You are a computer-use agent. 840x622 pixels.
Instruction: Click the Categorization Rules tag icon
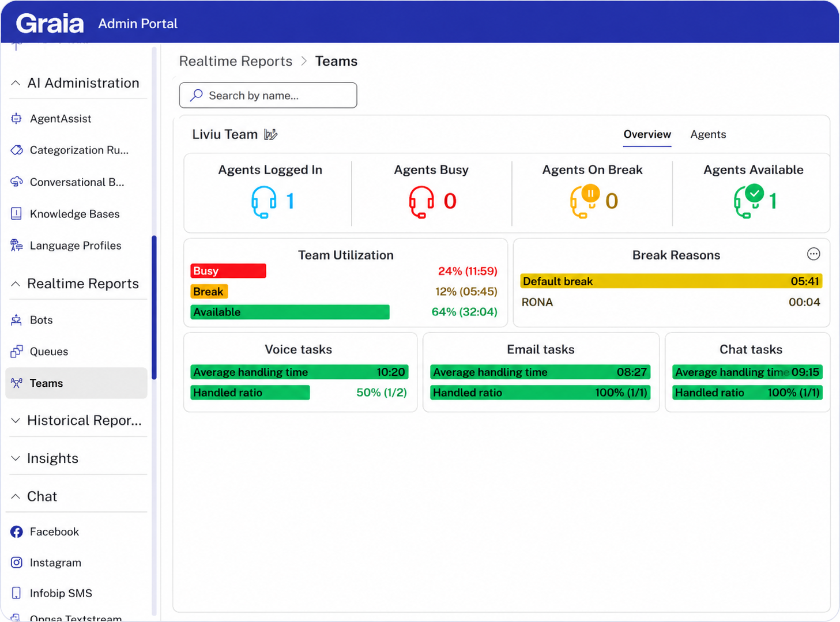(x=17, y=150)
